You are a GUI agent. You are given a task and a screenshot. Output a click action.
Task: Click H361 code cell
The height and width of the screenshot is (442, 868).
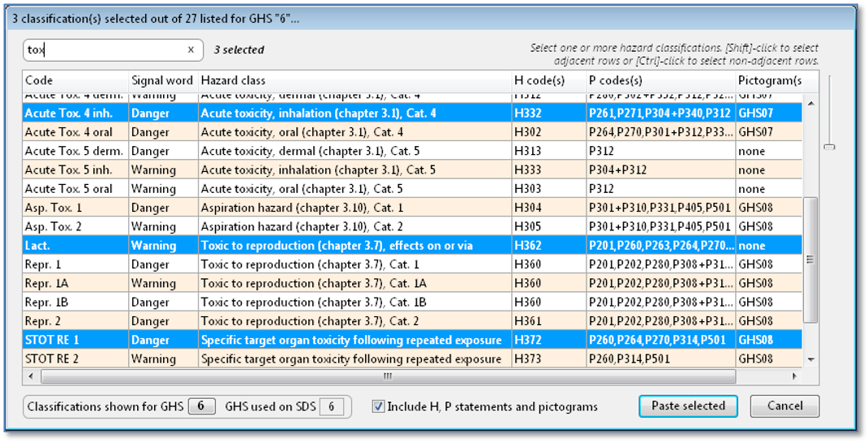point(548,321)
